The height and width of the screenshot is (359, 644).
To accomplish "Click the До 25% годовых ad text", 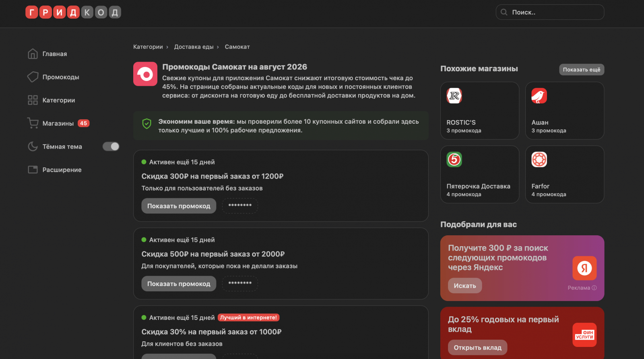I will tap(504, 324).
